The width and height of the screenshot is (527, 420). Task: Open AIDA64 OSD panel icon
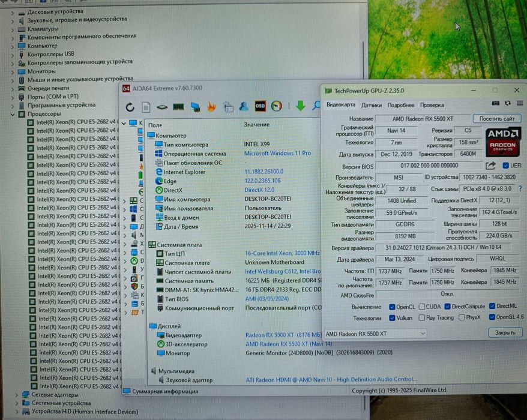[260, 106]
